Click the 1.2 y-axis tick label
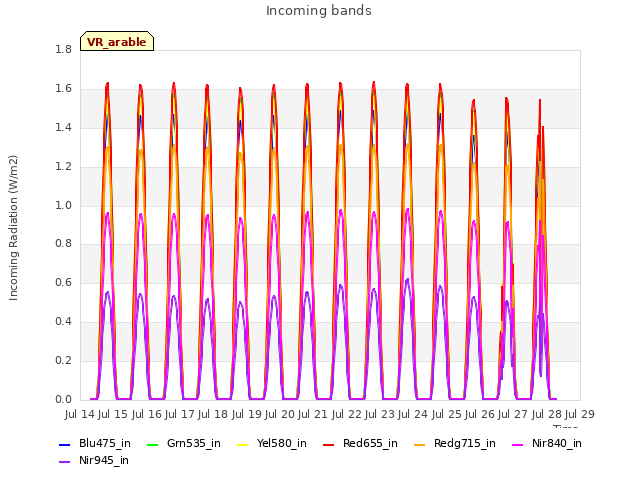Screen dimensions: 640x480 pyautogui.click(x=63, y=167)
